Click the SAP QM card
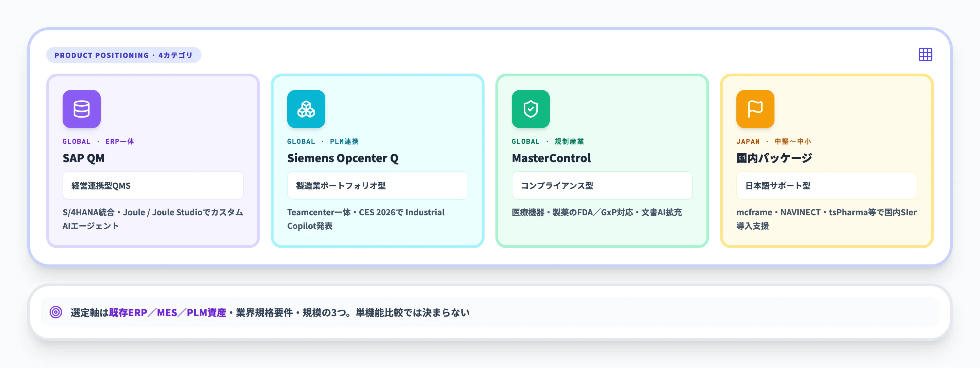980x368 pixels. coord(152,160)
